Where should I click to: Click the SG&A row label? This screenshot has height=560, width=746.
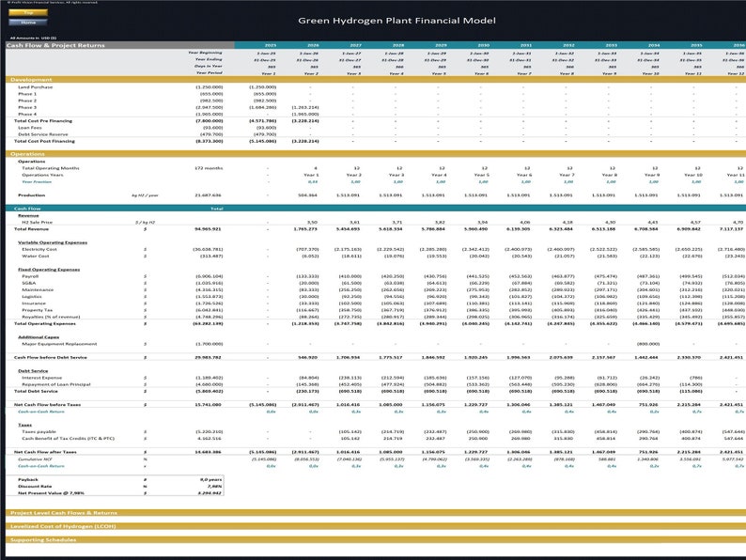point(28,283)
